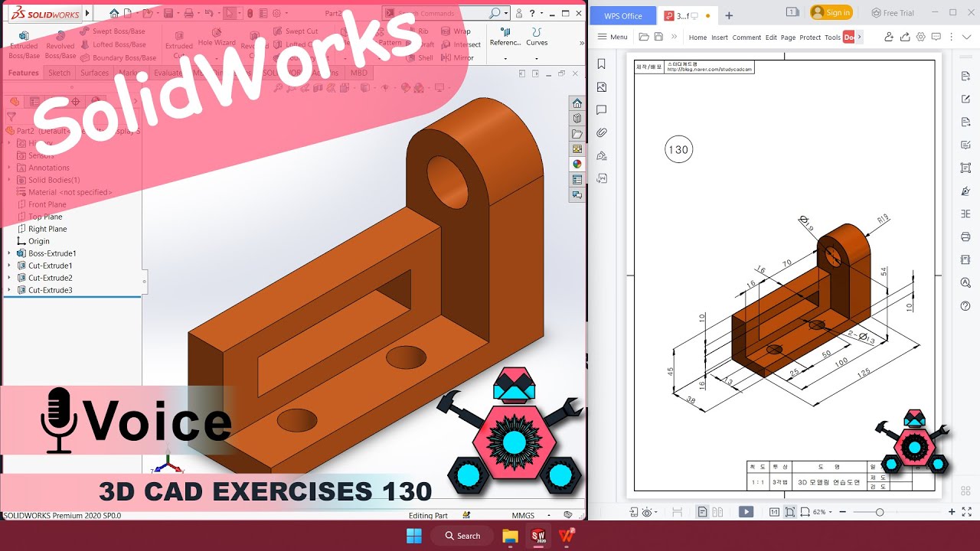Viewport: 980px width, 551px height.
Task: Expand the SolidWorks menu arrow beside logo
Action: coord(87,13)
